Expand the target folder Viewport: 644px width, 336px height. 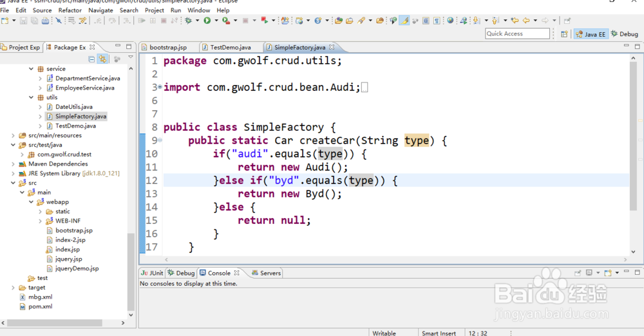tap(13, 288)
